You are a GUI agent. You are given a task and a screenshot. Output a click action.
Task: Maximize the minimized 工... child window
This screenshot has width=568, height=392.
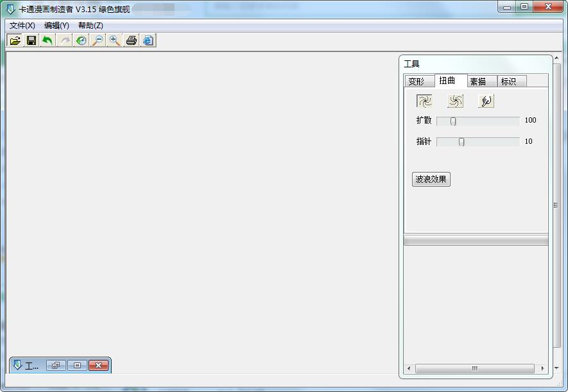tap(77, 366)
